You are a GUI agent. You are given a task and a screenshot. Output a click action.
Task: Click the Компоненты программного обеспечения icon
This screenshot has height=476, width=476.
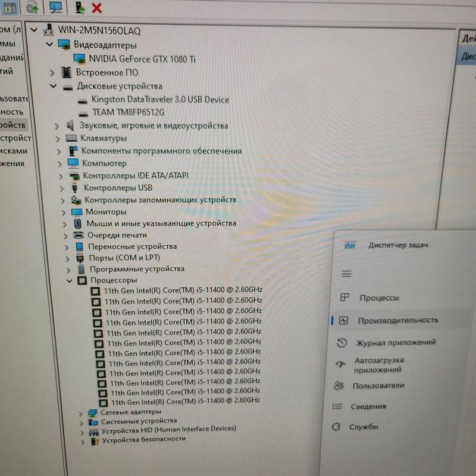click(73, 151)
